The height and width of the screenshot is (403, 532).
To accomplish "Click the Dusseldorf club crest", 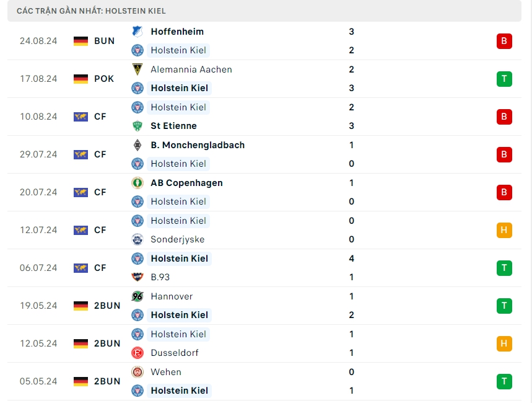I will [137, 353].
